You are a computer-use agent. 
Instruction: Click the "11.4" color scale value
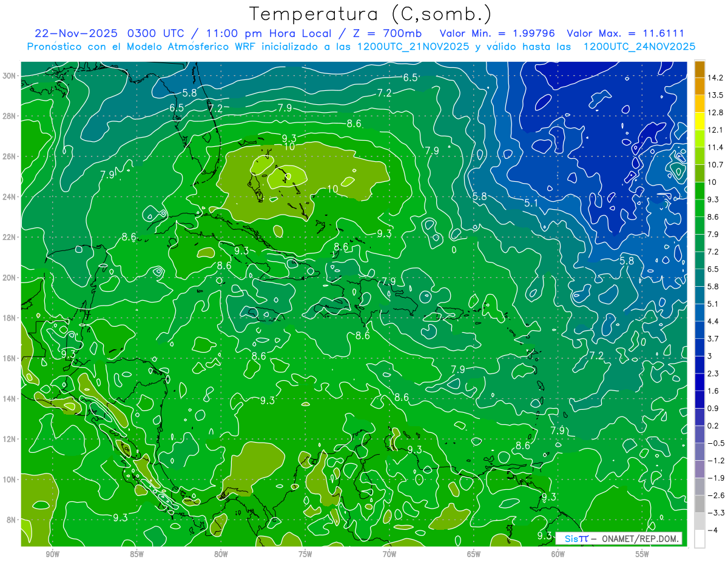tap(715, 147)
